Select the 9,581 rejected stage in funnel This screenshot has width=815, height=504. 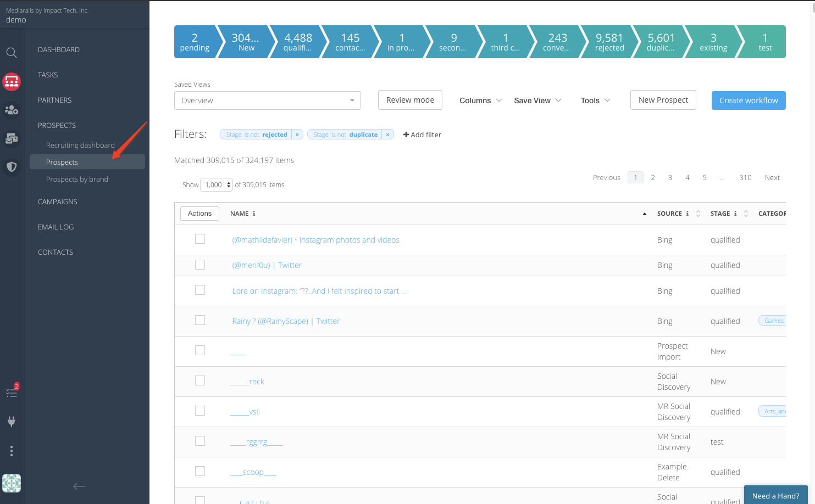[609, 42]
